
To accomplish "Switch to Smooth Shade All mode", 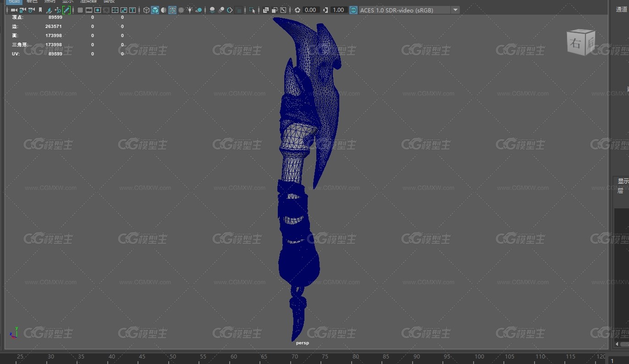I will [x=155, y=10].
